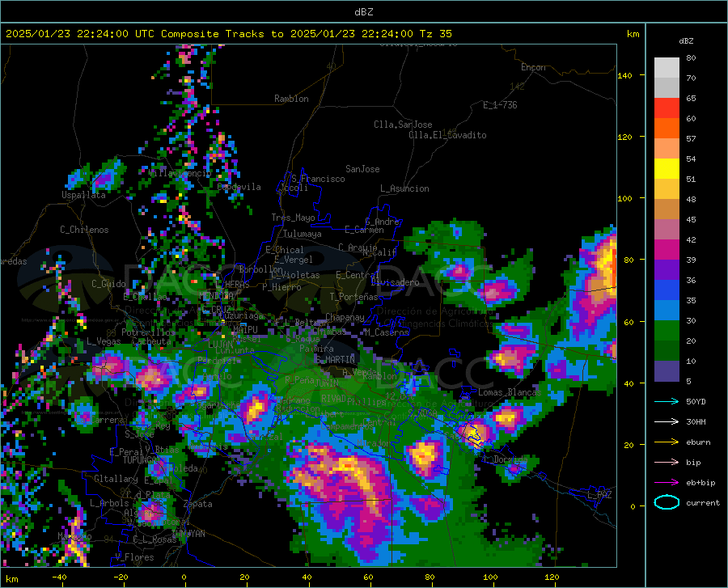Click the Lomas_Blancas label
Image resolution: width=728 pixels, height=588 pixels.
click(x=510, y=392)
